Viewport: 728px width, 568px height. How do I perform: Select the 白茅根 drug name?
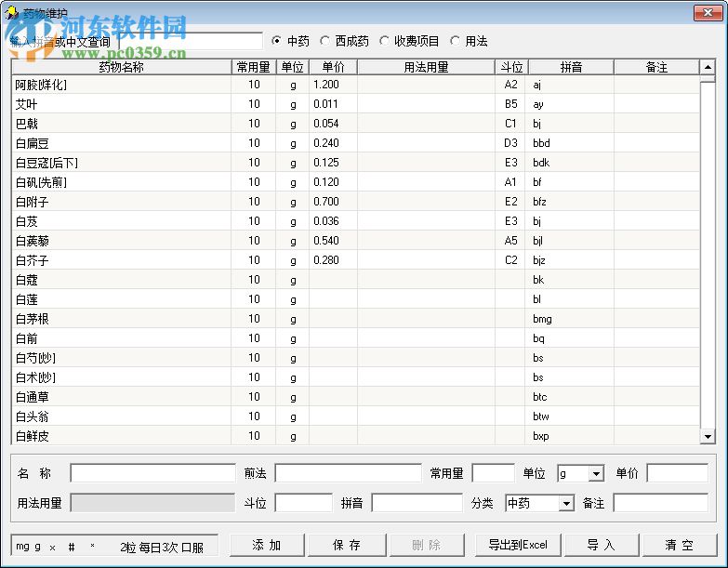point(32,319)
